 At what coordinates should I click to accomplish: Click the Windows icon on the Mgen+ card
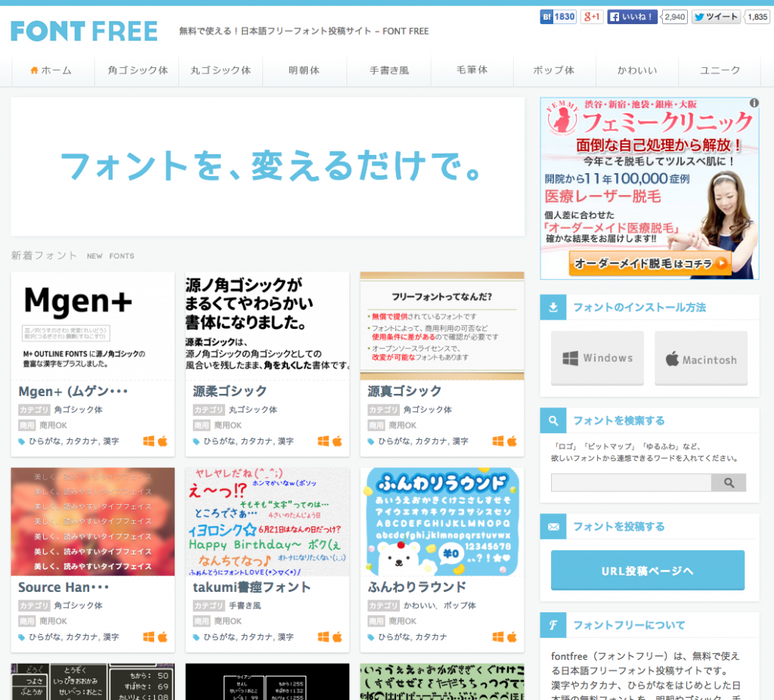click(x=149, y=441)
